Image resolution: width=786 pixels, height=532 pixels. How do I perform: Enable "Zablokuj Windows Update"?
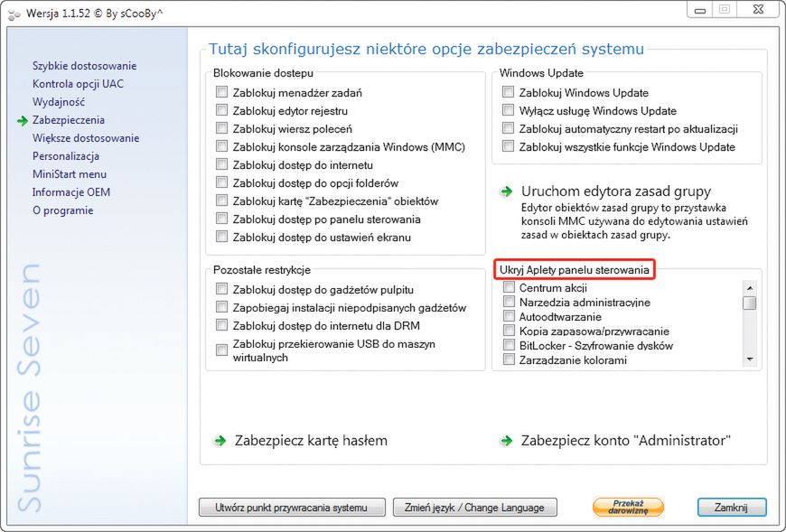pyautogui.click(x=508, y=91)
